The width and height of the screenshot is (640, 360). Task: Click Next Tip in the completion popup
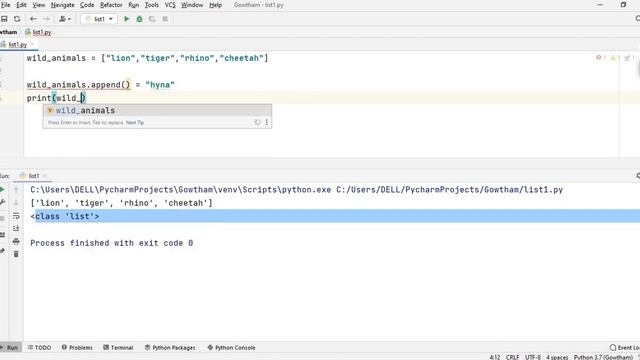pos(135,122)
